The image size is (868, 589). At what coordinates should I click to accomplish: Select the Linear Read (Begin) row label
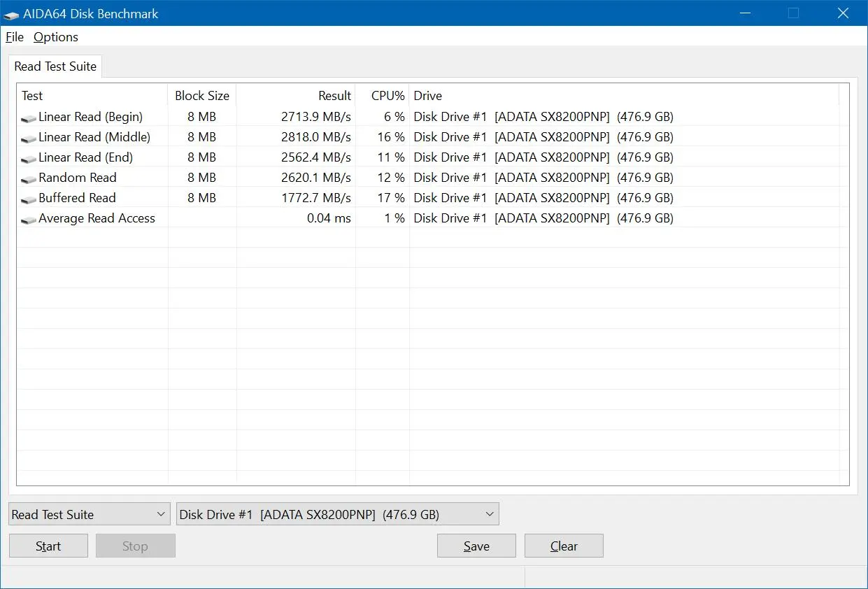[x=91, y=117]
